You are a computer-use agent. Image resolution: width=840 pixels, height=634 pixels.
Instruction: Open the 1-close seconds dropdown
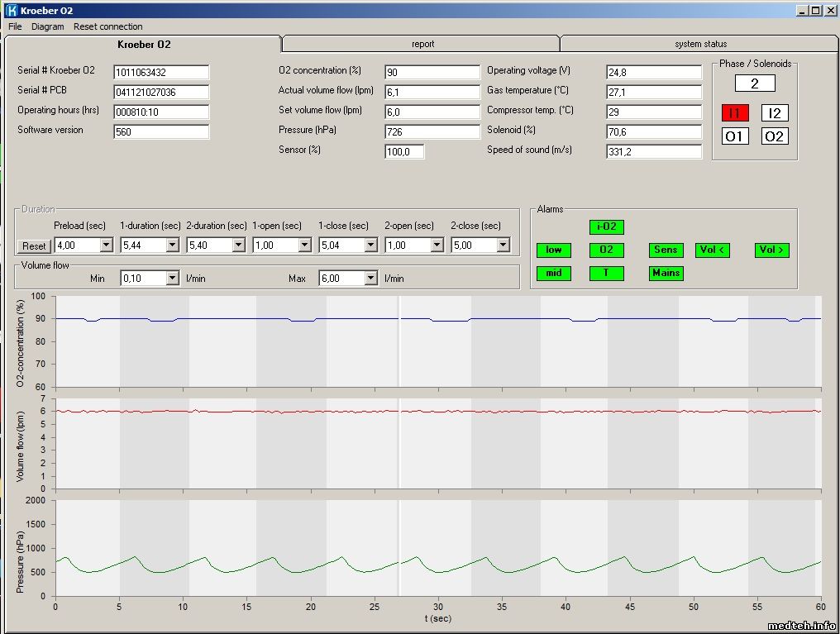[370, 245]
